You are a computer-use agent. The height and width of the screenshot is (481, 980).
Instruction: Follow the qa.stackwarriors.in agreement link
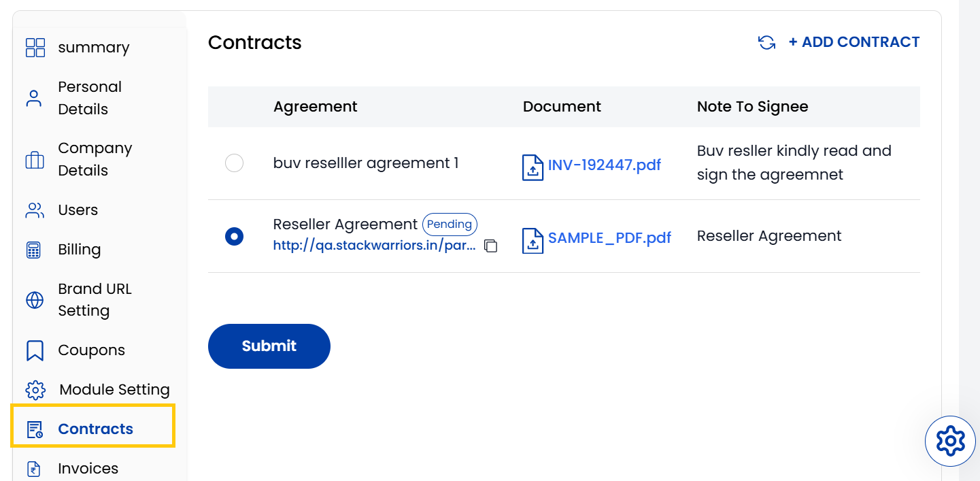[x=374, y=246]
